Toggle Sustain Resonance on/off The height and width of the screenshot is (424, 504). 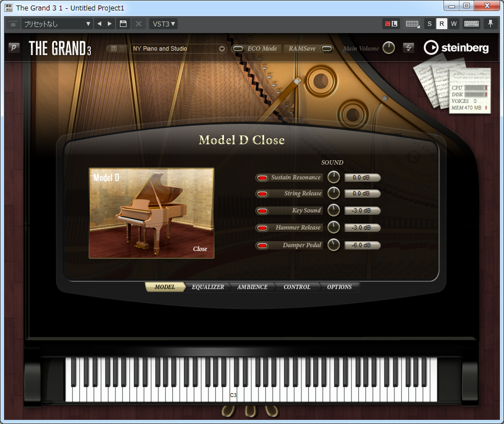tap(262, 177)
